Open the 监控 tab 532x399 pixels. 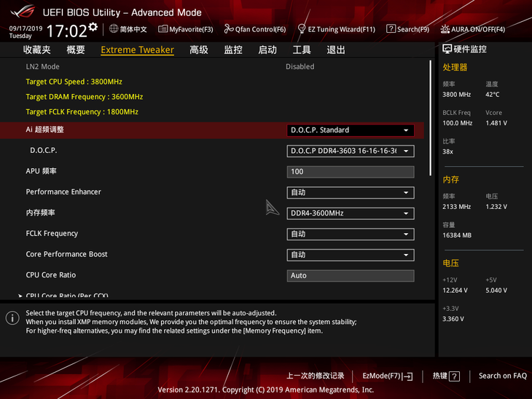(233, 50)
